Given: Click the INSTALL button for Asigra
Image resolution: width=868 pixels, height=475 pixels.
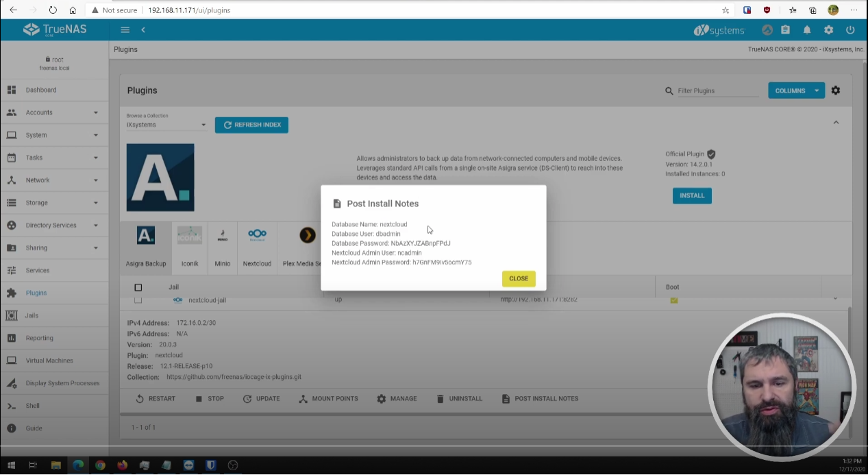Looking at the screenshot, I should coord(692,195).
